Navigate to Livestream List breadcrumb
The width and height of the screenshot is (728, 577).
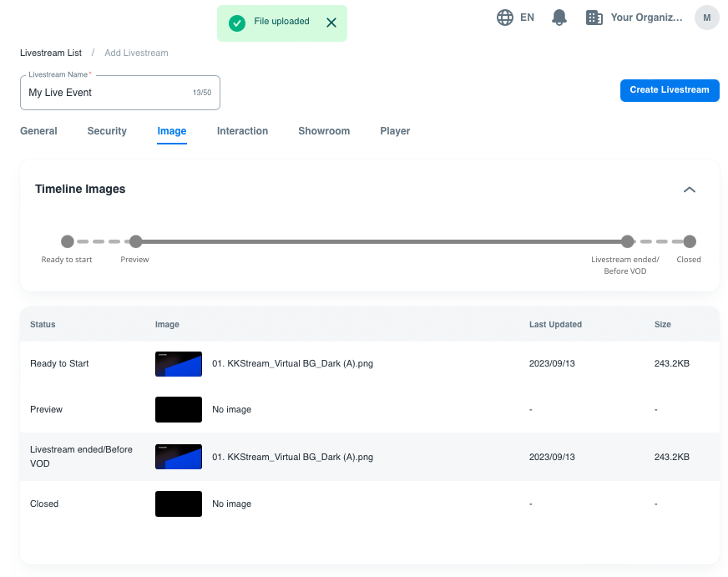click(51, 53)
